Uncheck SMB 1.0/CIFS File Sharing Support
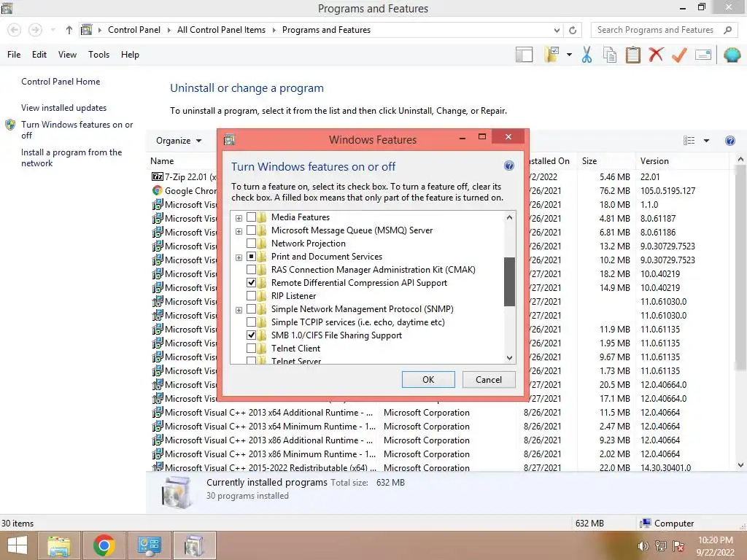 click(x=251, y=335)
